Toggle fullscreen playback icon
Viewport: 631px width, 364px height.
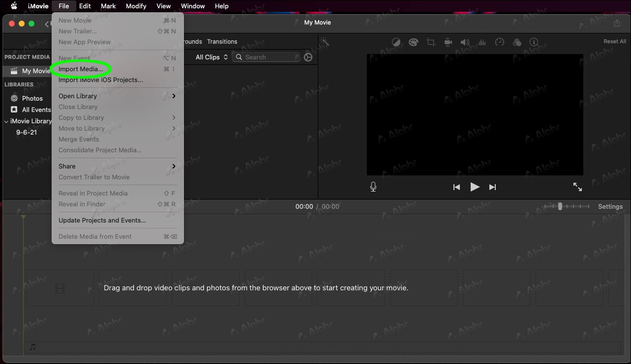[578, 187]
